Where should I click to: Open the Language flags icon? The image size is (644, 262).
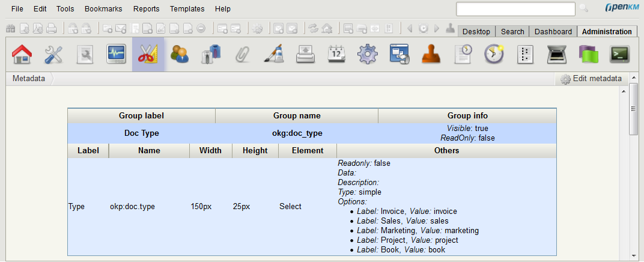(589, 55)
